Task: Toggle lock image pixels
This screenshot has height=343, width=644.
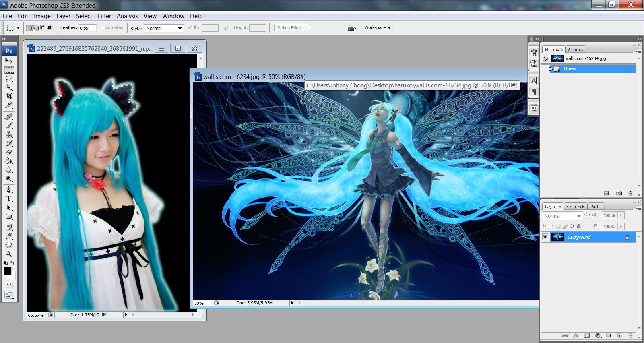Action: (565, 226)
